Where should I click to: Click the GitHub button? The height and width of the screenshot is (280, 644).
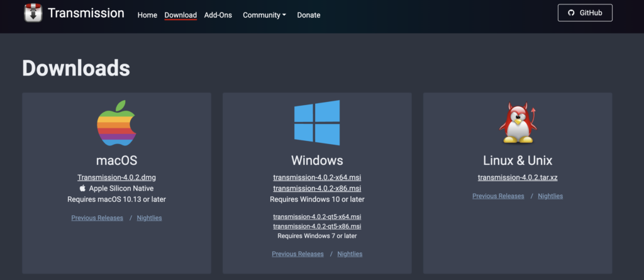coord(585,13)
